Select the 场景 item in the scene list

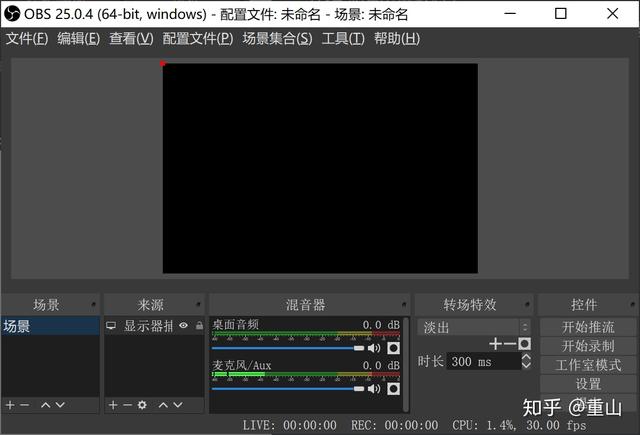[50, 326]
